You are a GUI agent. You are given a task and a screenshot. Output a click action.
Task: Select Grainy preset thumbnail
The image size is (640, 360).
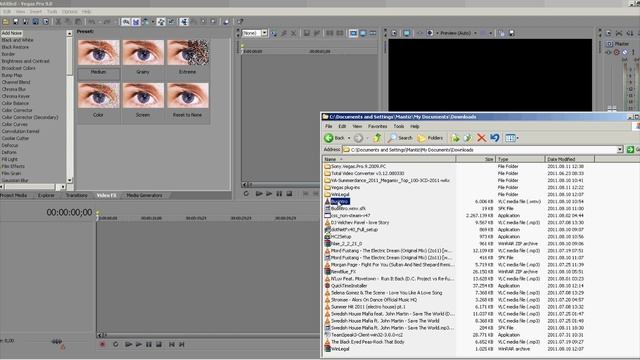click(x=143, y=53)
